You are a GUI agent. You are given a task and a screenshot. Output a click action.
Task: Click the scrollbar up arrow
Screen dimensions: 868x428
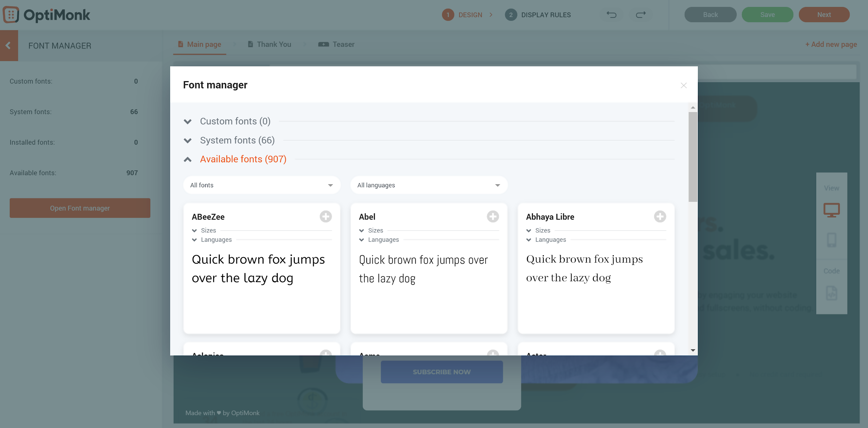tap(693, 108)
